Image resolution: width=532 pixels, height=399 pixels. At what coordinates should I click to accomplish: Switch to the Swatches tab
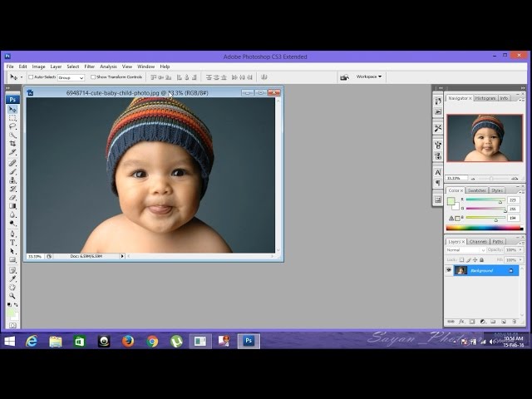pyautogui.click(x=476, y=190)
